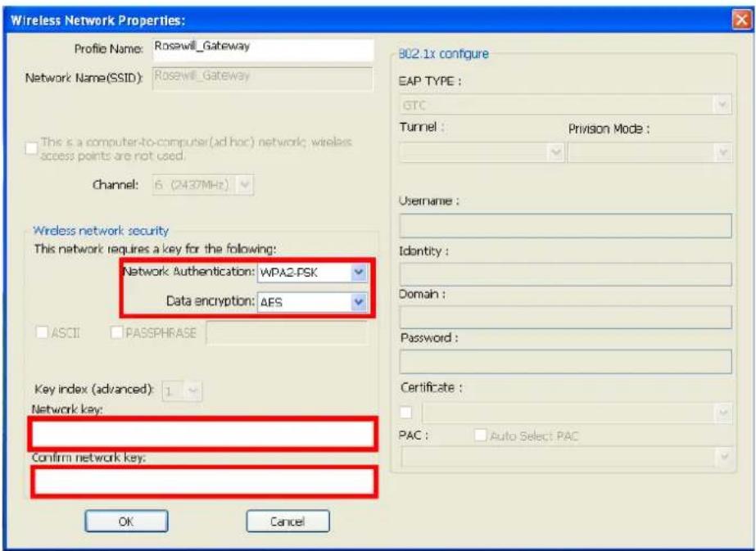Click the Password input field
756x551 pixels.
(x=565, y=362)
